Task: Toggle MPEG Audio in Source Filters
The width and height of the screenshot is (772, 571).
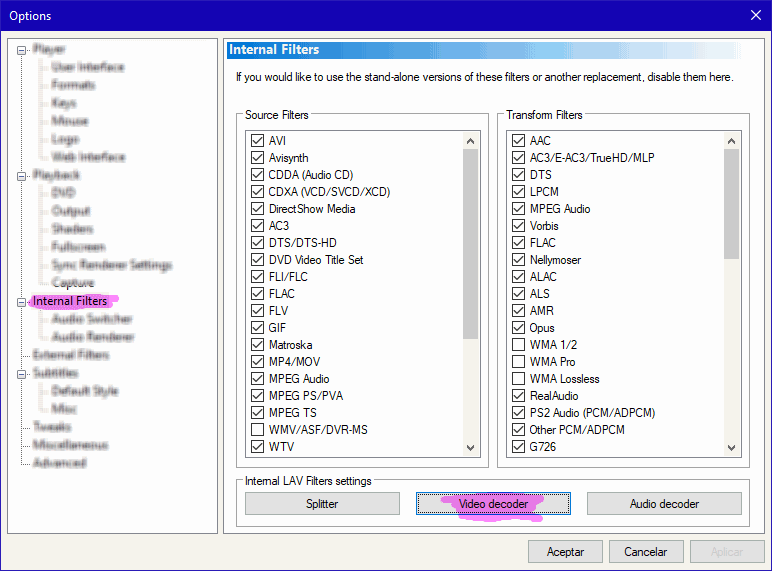Action: (x=257, y=379)
